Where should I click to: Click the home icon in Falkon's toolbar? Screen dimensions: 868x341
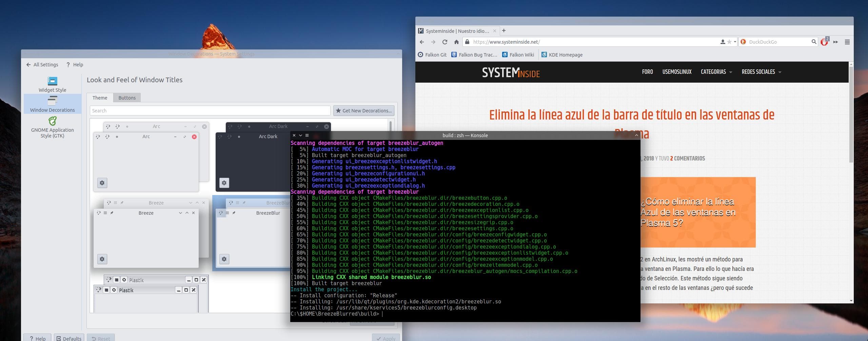pyautogui.click(x=456, y=42)
